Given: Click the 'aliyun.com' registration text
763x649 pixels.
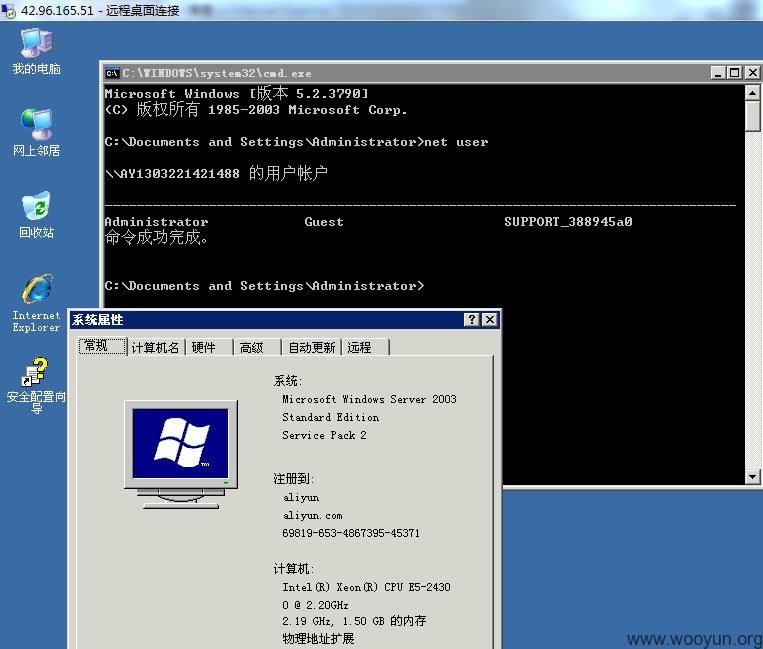Looking at the screenshot, I should click(312, 516).
